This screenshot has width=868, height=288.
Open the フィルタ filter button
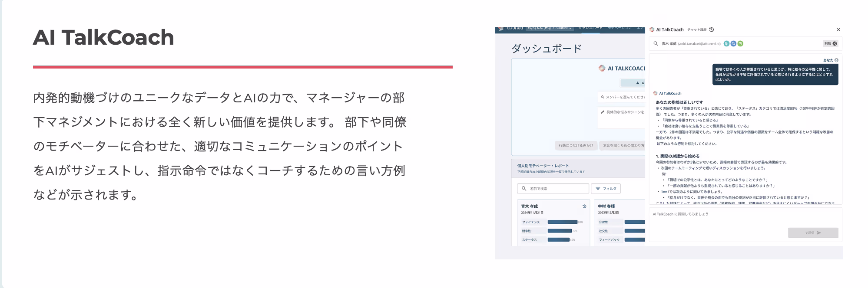coord(606,189)
